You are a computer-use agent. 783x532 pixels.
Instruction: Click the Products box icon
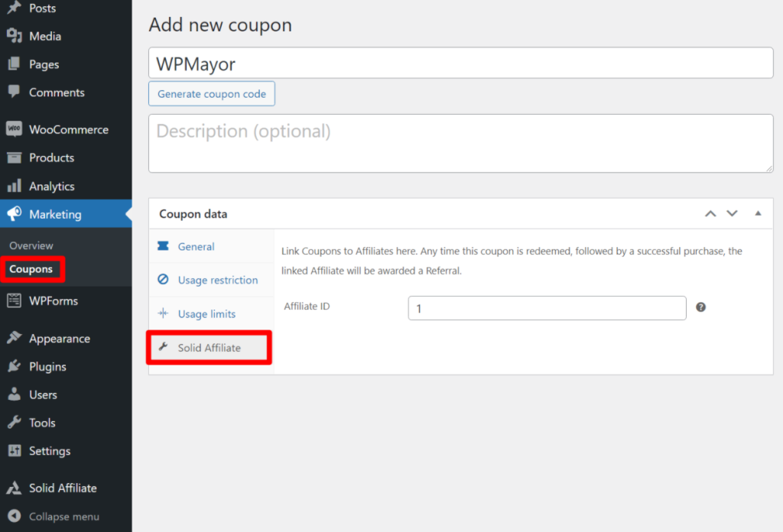(x=15, y=157)
